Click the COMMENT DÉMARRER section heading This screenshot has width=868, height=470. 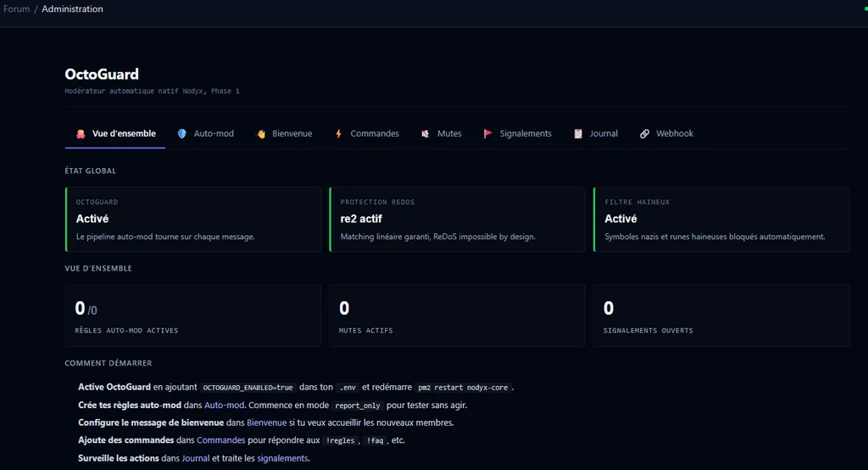[x=108, y=363]
